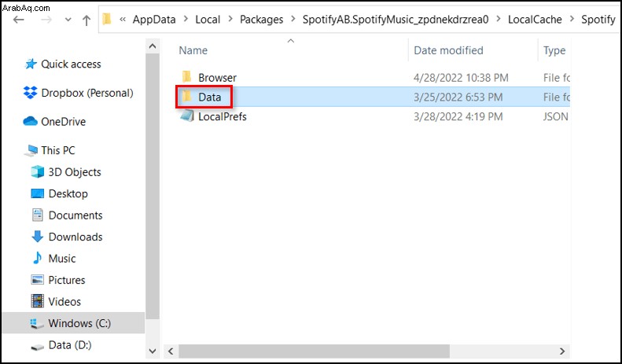
Task: Expand the chevron after Local
Action: coord(230,19)
